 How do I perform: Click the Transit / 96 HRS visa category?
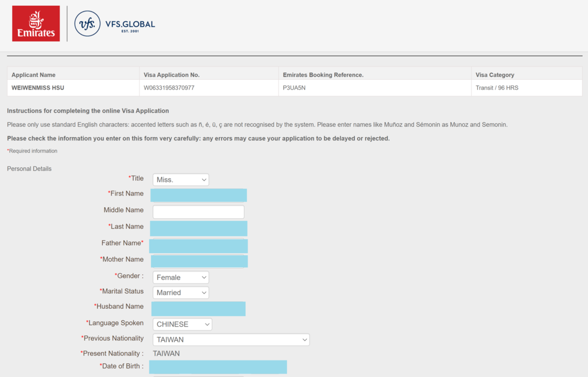click(497, 88)
